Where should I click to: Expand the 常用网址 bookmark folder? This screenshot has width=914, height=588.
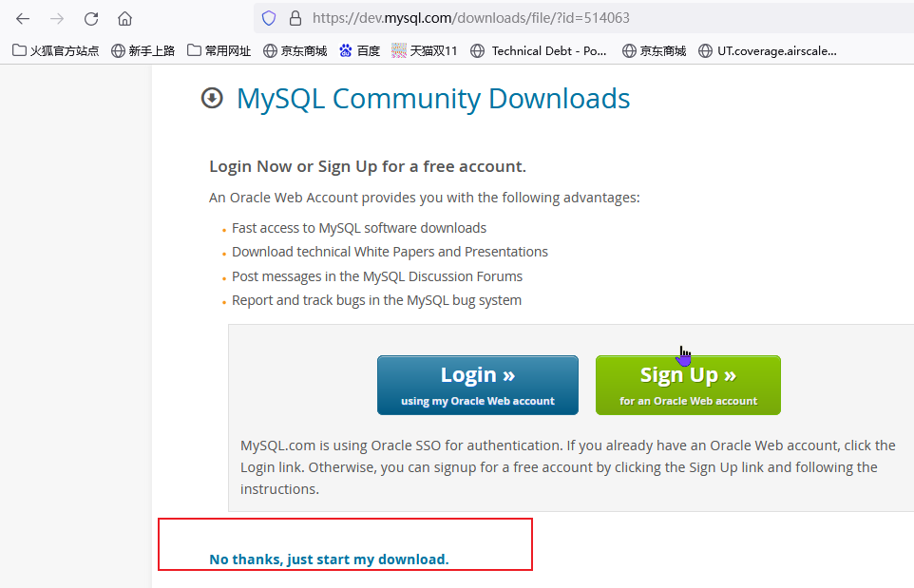(219, 51)
